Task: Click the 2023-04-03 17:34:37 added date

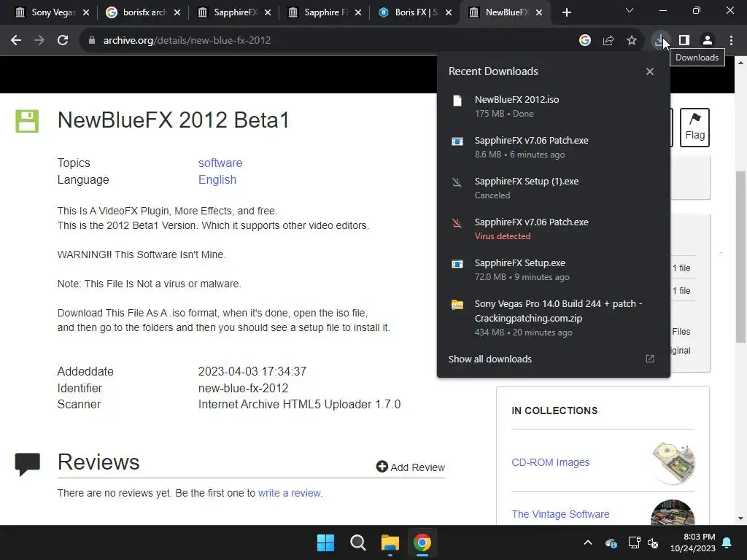Action: [252, 371]
